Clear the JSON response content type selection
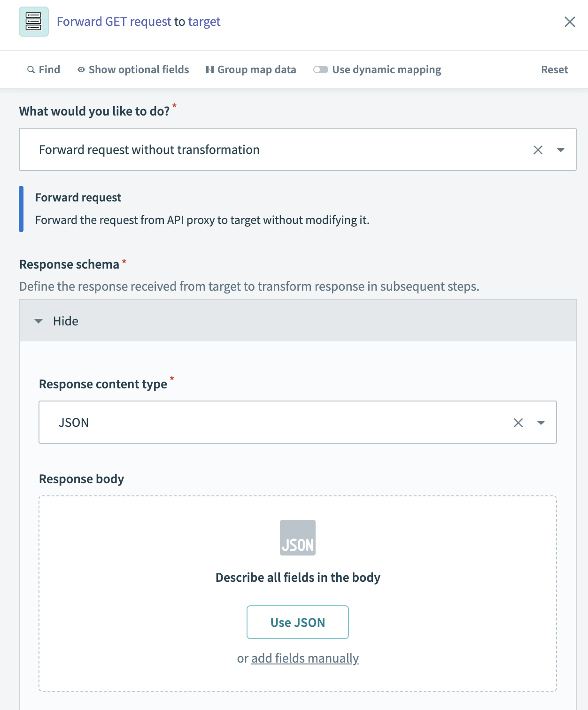 [x=518, y=422]
